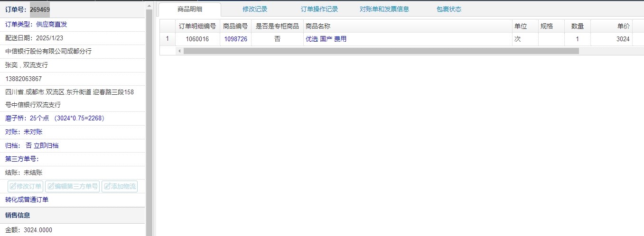Open the 订单操作记录 tab

click(319, 9)
